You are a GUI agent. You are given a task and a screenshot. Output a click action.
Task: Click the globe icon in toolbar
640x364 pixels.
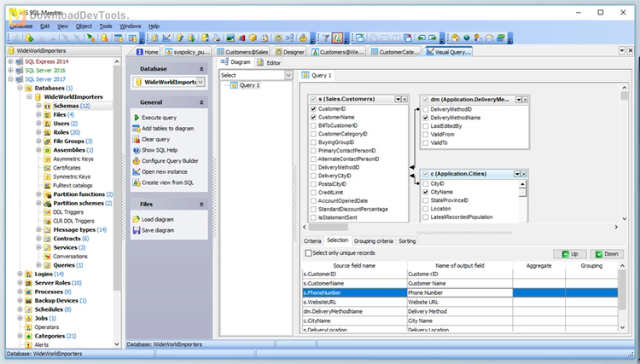click(466, 38)
